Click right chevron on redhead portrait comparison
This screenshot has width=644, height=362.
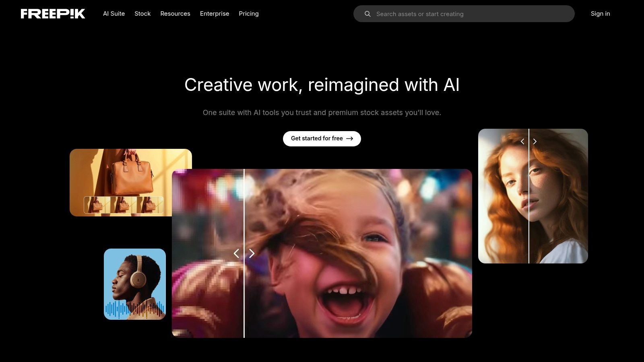535,142
